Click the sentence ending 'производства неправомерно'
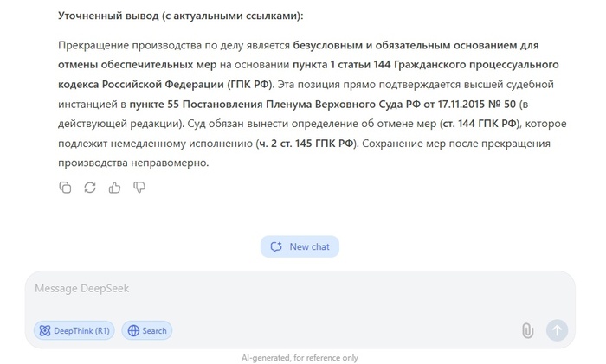This screenshot has height=364, width=606. pos(134,163)
